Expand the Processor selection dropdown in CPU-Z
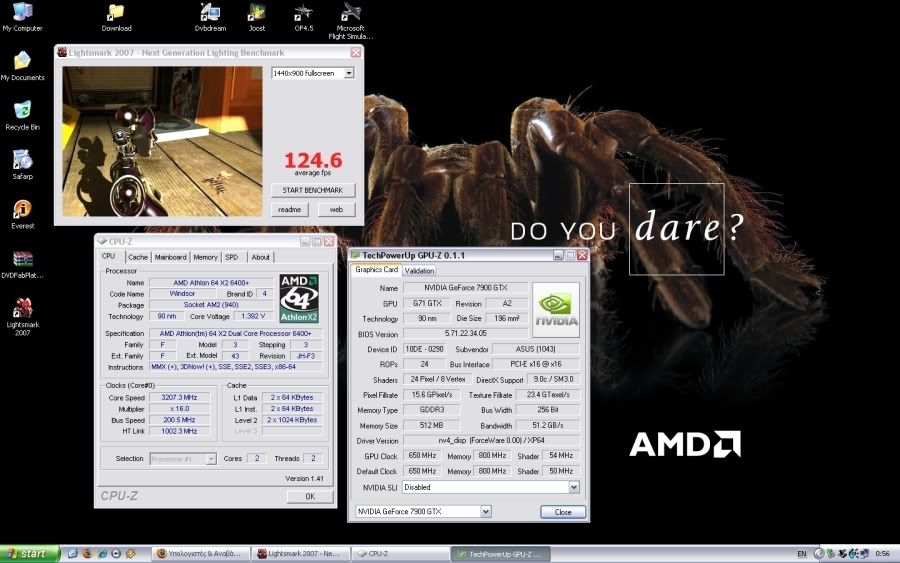The height and width of the screenshot is (563, 900). point(211,459)
